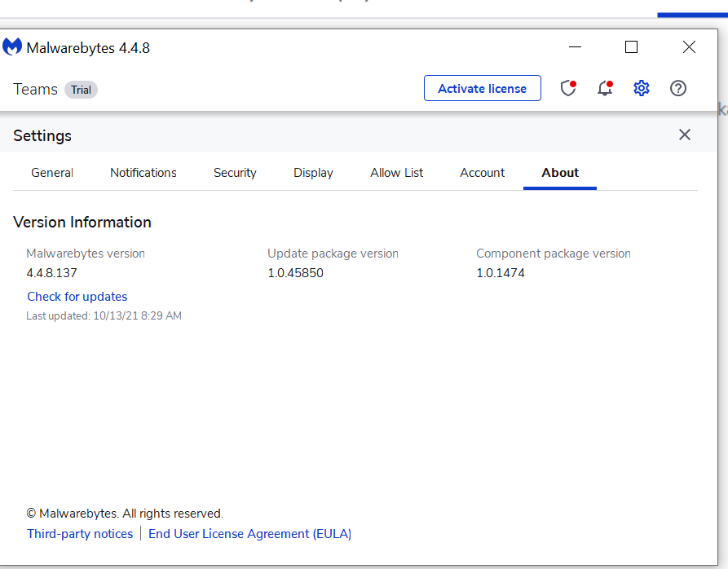Click the Teams product label

(x=35, y=89)
